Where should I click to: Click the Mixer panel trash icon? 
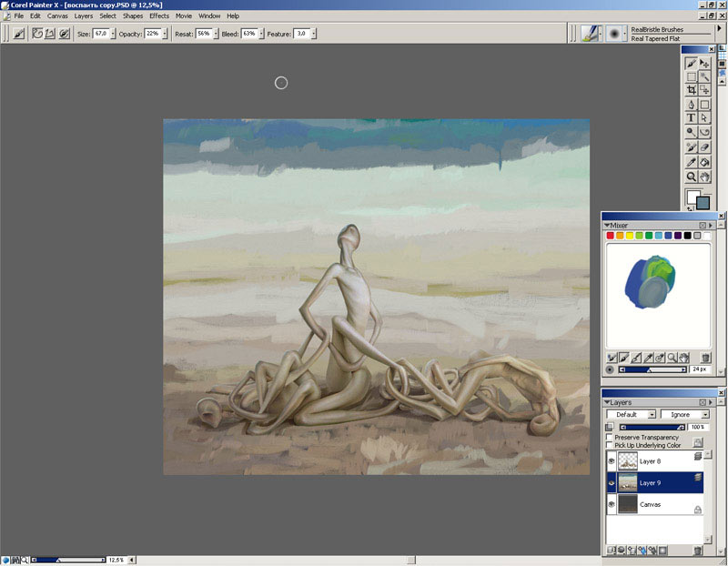tap(705, 358)
